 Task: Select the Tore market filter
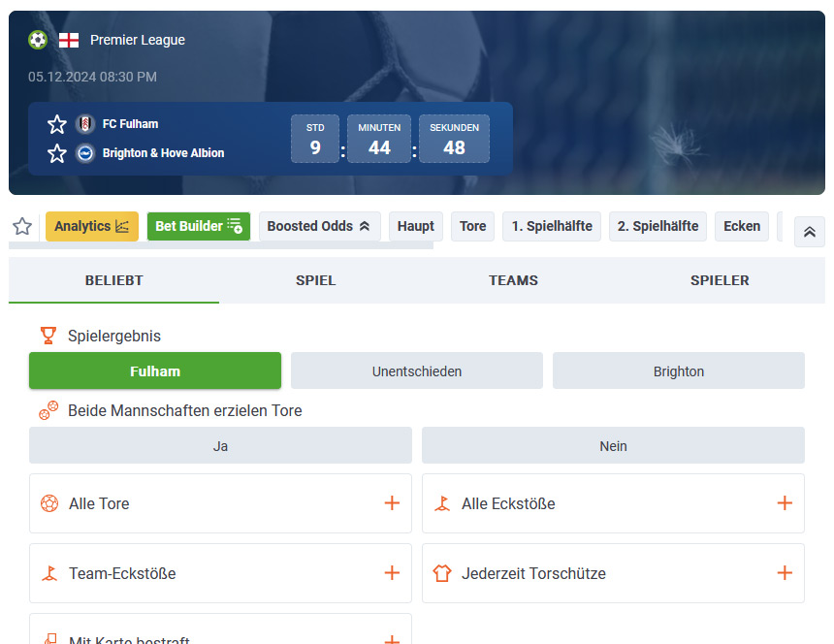pos(473,227)
